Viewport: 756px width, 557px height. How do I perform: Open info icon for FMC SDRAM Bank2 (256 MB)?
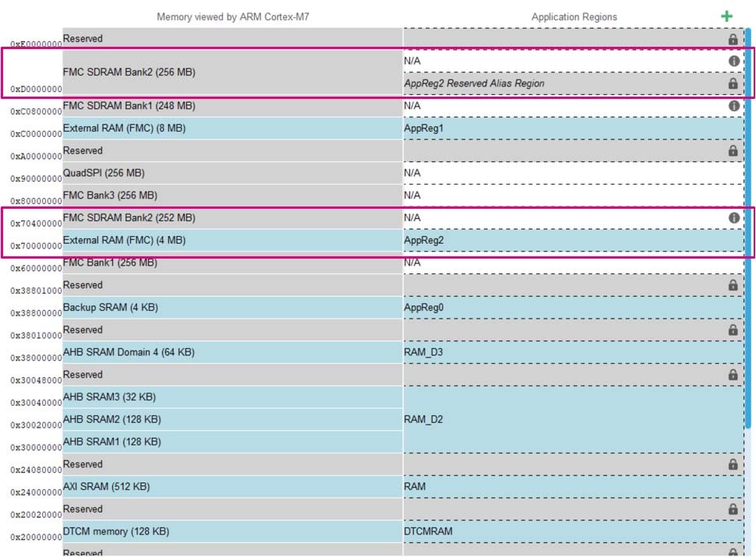(734, 62)
